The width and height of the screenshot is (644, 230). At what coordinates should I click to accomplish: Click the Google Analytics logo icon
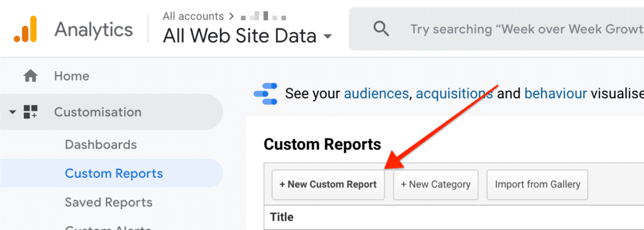(25, 29)
